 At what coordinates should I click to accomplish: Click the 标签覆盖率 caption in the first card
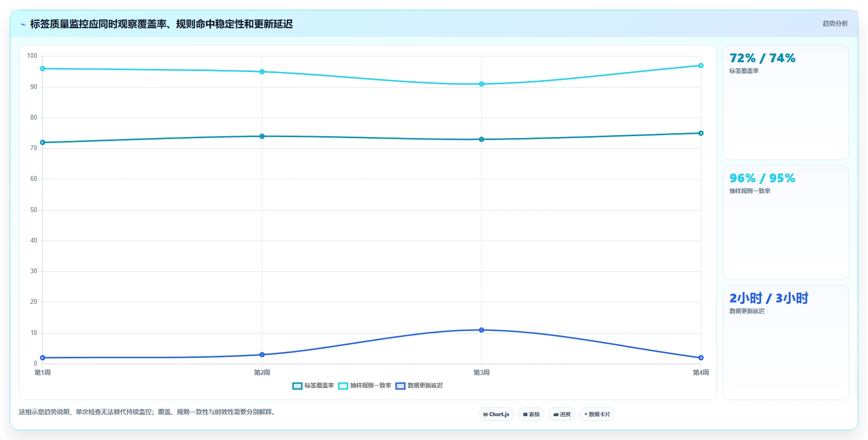(x=744, y=71)
